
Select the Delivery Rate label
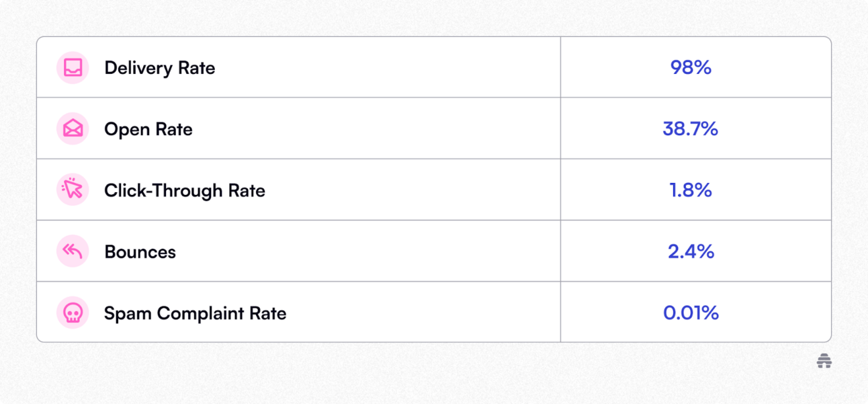point(160,68)
